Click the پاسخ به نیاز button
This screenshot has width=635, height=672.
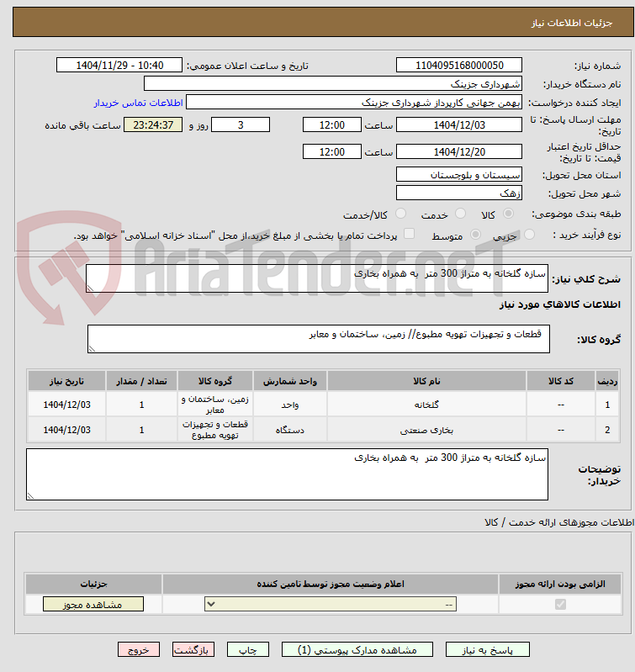(x=487, y=650)
